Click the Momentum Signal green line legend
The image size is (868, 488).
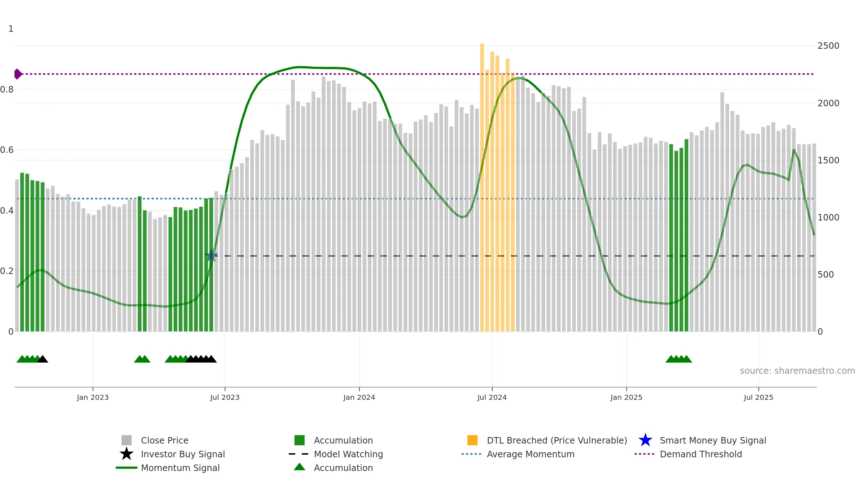tap(126, 468)
